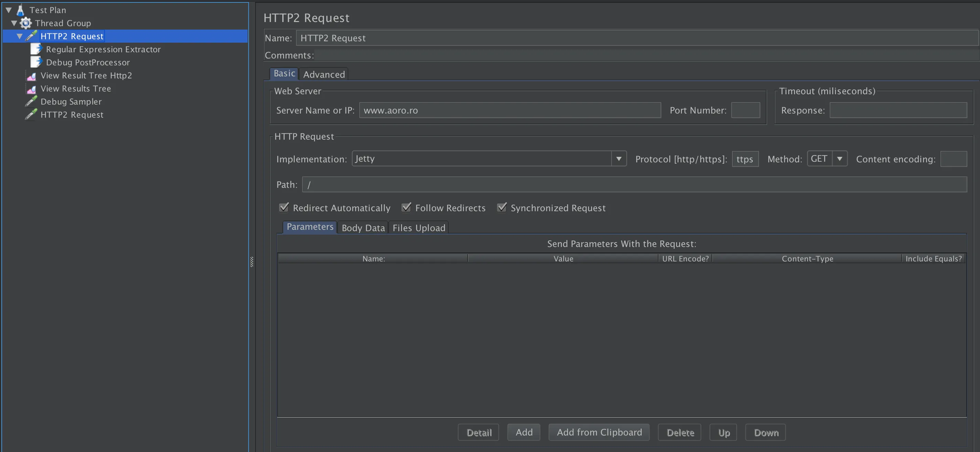Click the Path input field
The height and width of the screenshot is (452, 980).
634,184
